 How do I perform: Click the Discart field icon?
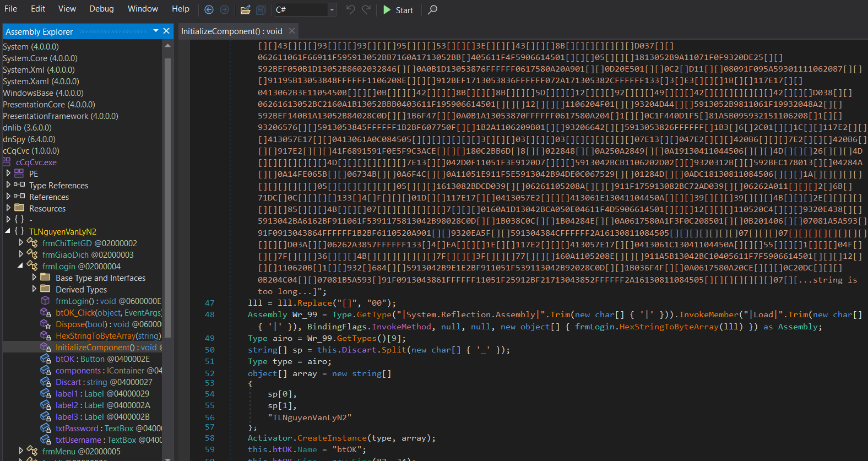(x=46, y=382)
